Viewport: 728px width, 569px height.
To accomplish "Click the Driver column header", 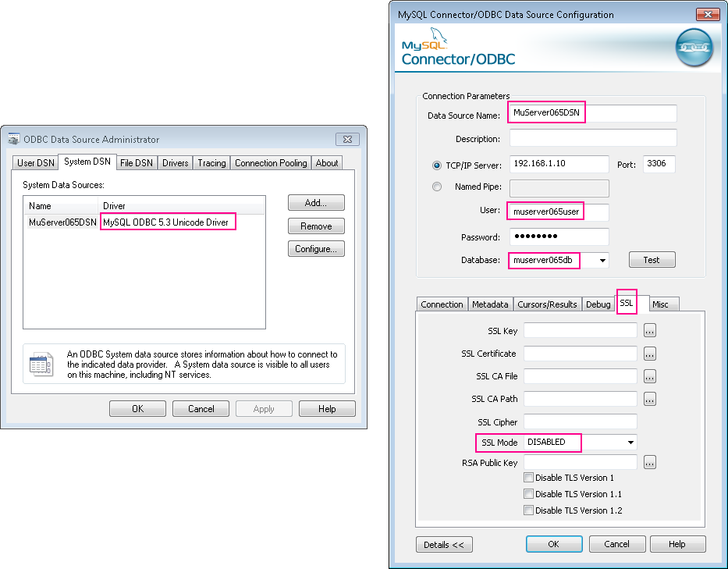I will 181,206.
